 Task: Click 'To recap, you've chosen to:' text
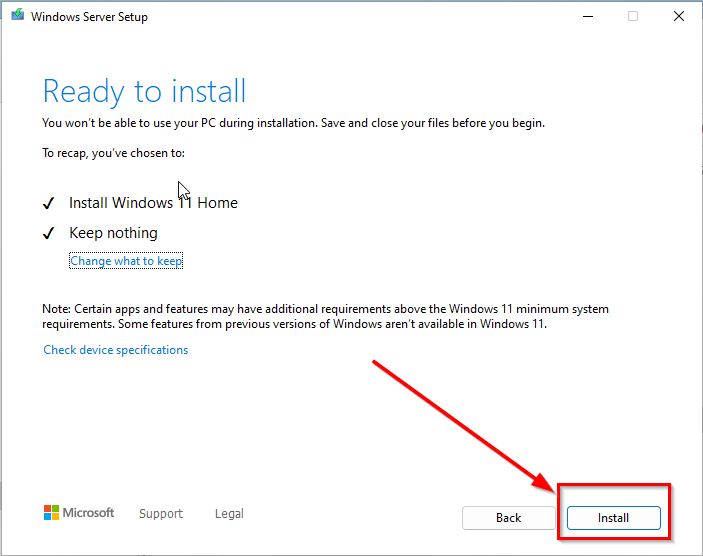[113, 153]
